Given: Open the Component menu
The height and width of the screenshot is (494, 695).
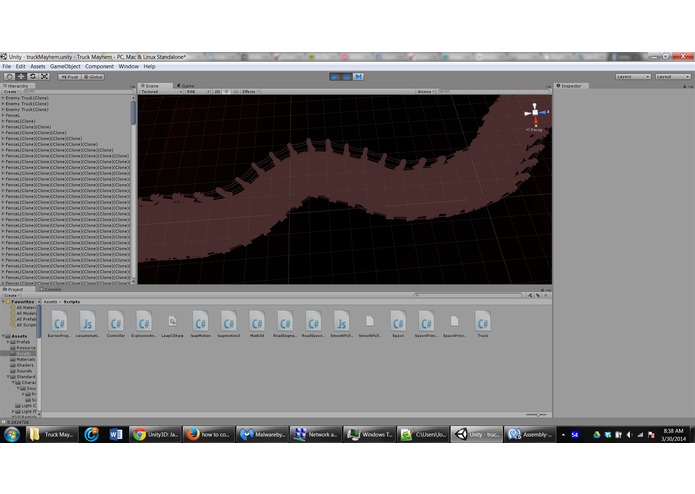Looking at the screenshot, I should pyautogui.click(x=99, y=66).
